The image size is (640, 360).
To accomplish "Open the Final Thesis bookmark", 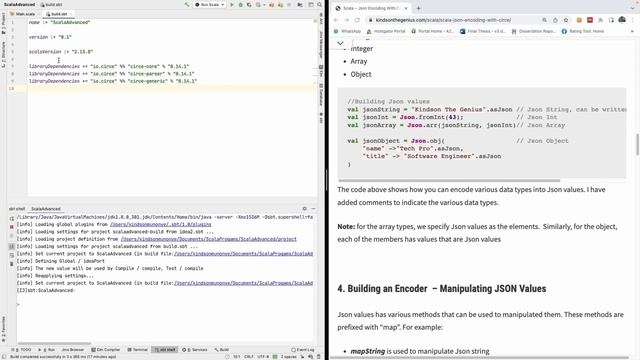I will (483, 31).
